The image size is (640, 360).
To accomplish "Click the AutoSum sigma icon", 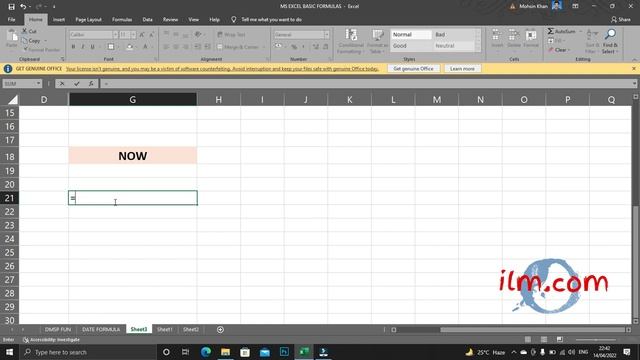I will 551,31.
